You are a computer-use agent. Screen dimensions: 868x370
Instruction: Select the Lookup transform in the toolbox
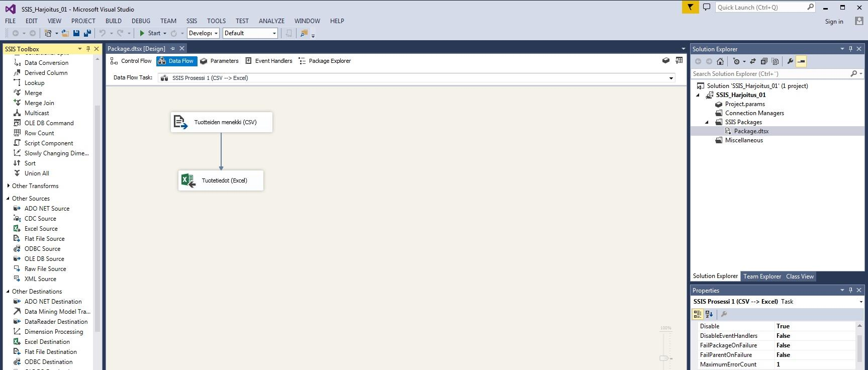coord(34,83)
